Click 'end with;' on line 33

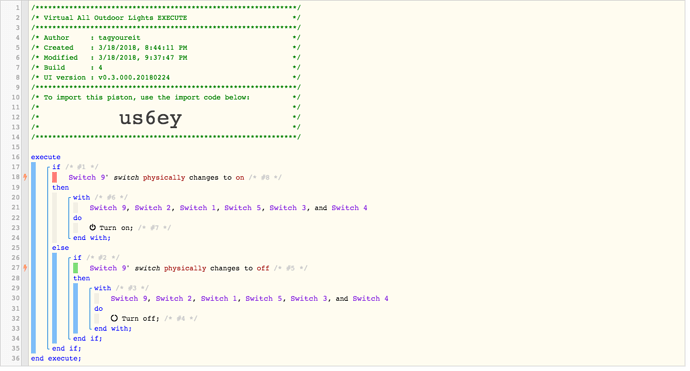coord(113,328)
